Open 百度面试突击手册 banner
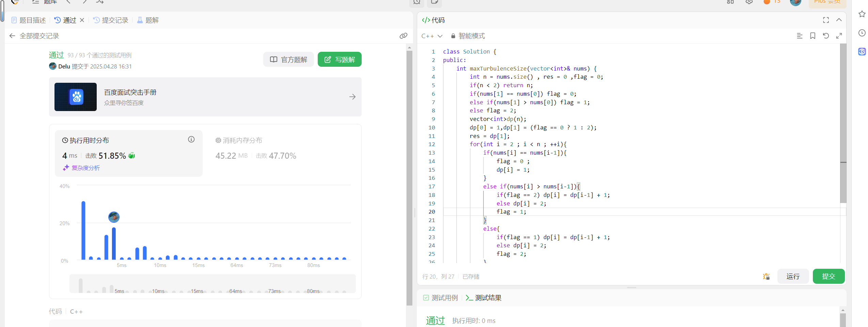The width and height of the screenshot is (868, 327). click(205, 97)
